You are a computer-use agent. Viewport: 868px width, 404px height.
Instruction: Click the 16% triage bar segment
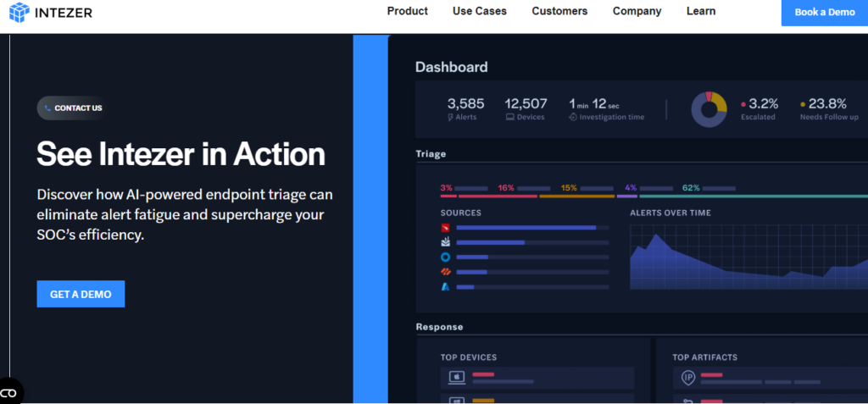pyautogui.click(x=498, y=196)
